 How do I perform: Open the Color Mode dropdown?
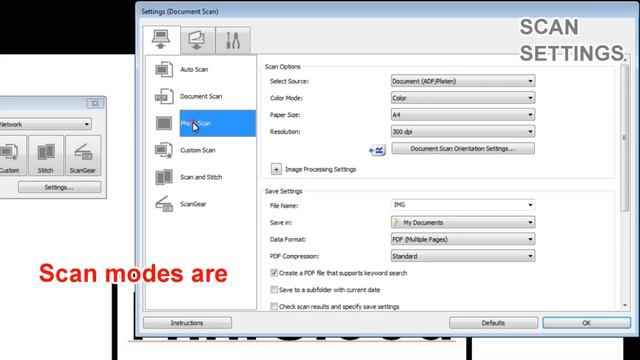[463, 98]
